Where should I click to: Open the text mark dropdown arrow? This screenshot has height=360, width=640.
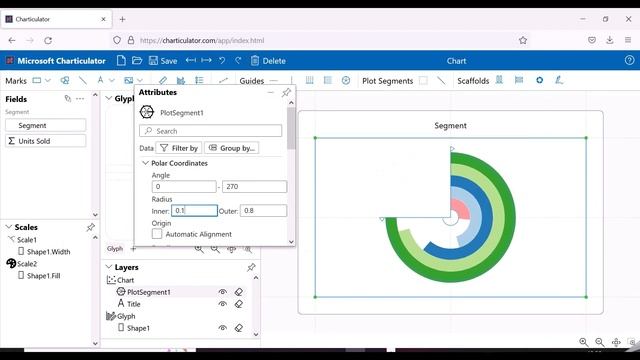pos(112,80)
